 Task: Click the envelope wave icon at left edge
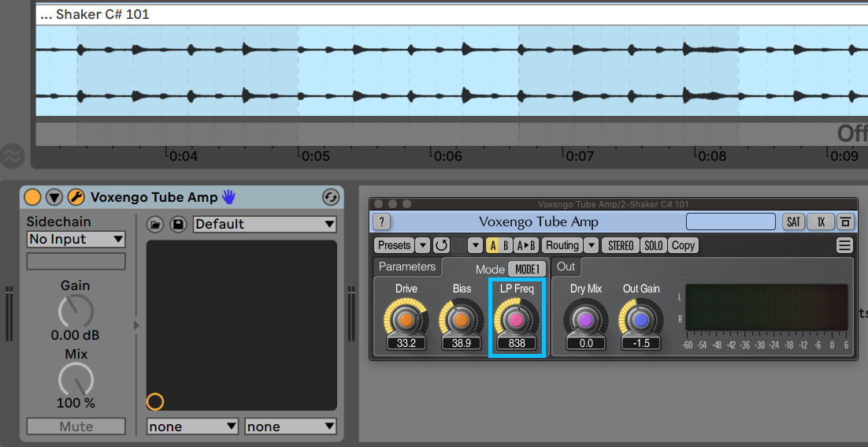(12, 156)
